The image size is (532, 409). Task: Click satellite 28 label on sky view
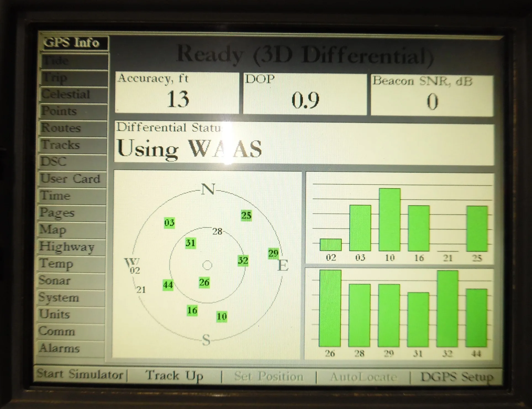click(217, 231)
